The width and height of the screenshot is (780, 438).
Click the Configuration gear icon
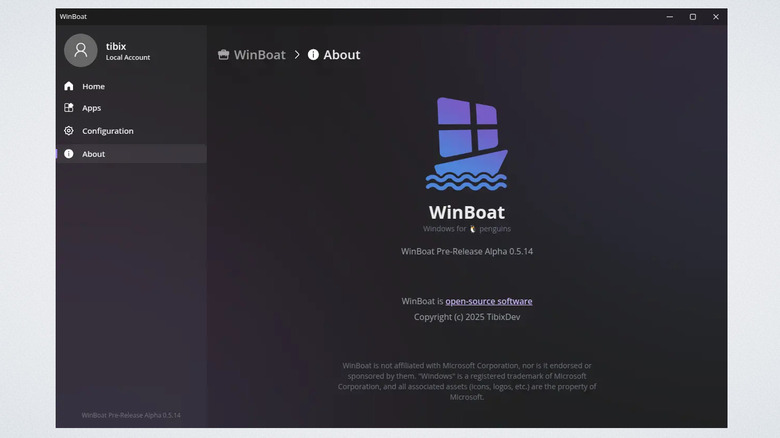tap(69, 130)
